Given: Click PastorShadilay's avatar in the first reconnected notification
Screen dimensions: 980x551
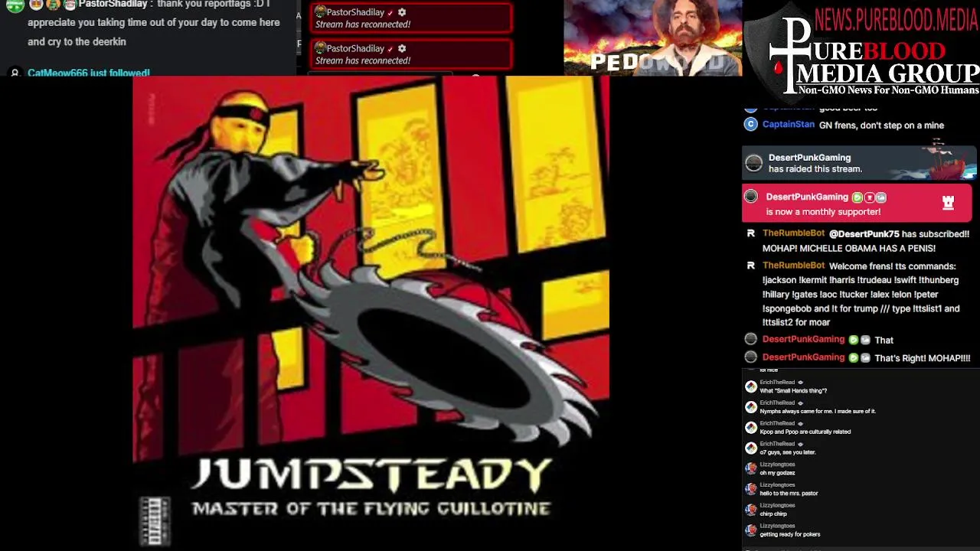Looking at the screenshot, I should point(321,11).
